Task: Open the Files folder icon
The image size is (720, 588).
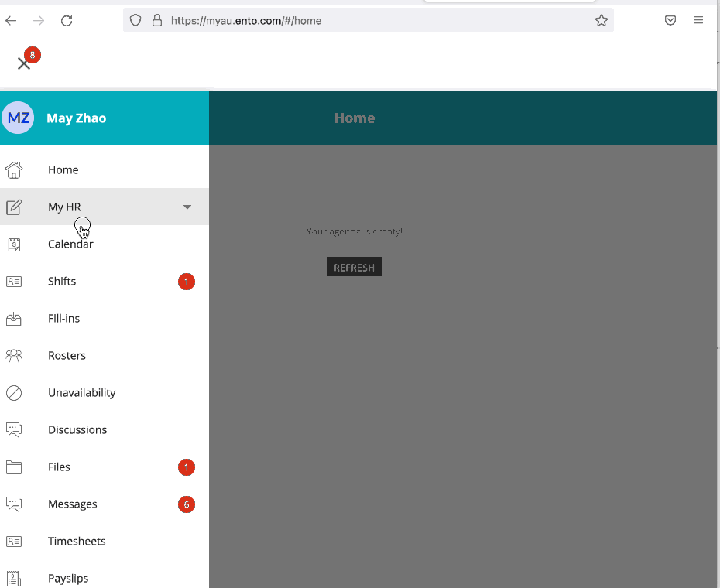Action: click(x=14, y=467)
